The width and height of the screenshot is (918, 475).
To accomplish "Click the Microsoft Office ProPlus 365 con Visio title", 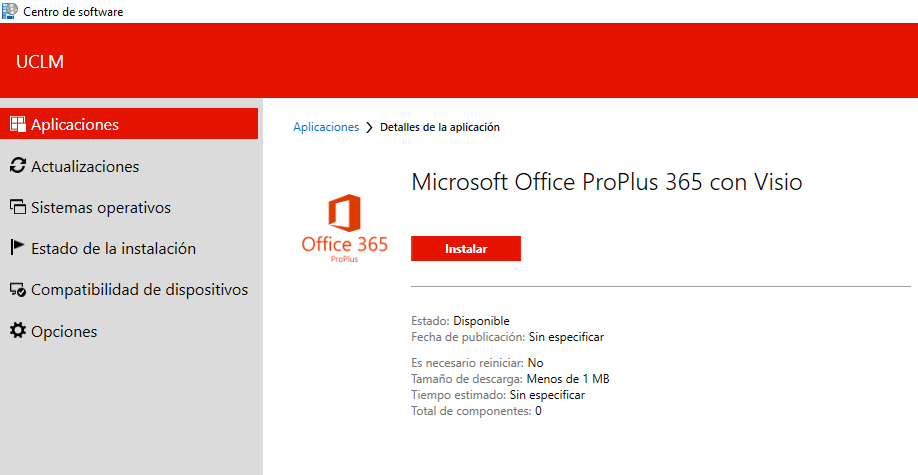I will click(x=607, y=182).
